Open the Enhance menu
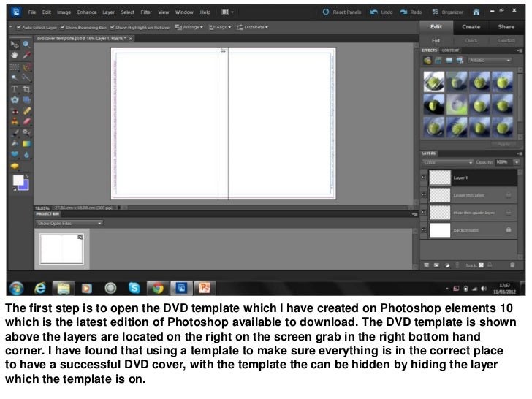The height and width of the screenshot is (399, 532). click(x=87, y=12)
